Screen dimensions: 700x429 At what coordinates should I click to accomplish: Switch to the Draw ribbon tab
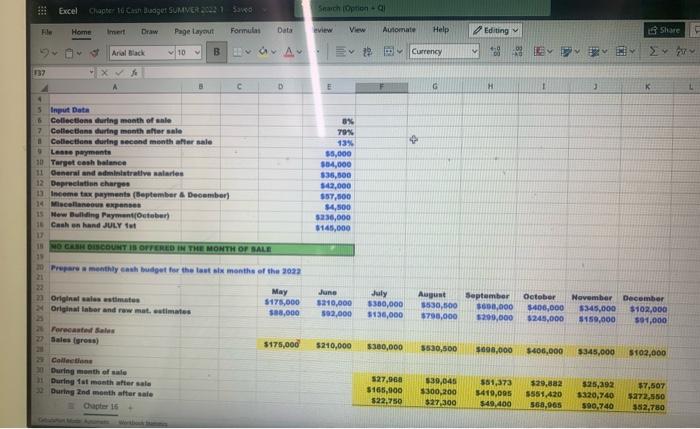point(150,31)
